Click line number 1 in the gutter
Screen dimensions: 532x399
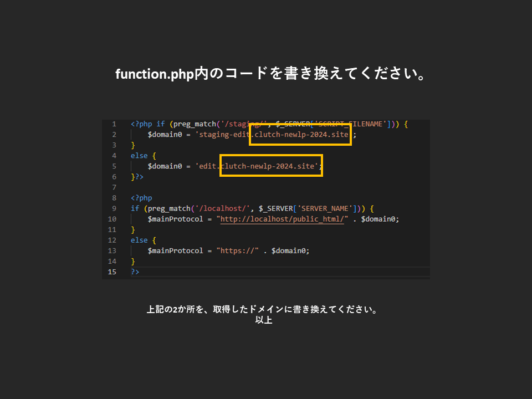tap(114, 124)
